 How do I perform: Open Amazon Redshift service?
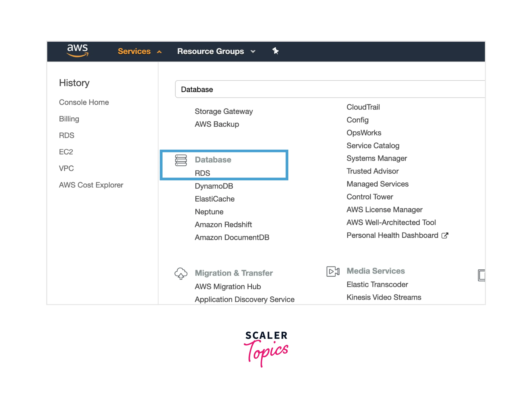tap(223, 225)
